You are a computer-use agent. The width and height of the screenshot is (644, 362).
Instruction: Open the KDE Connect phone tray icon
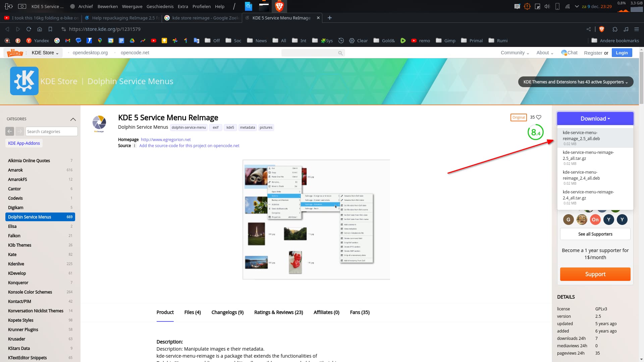click(557, 6)
